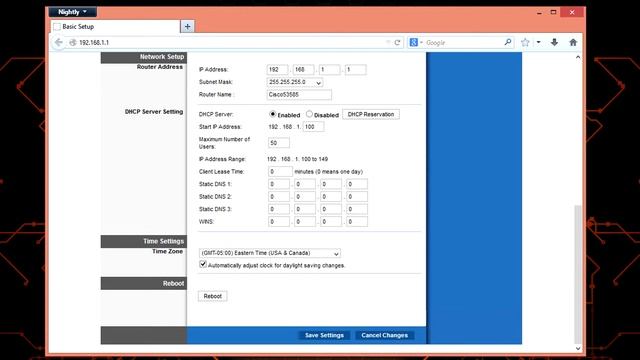Open the Subnet Mask dropdown
640x360 pixels.
(295, 82)
